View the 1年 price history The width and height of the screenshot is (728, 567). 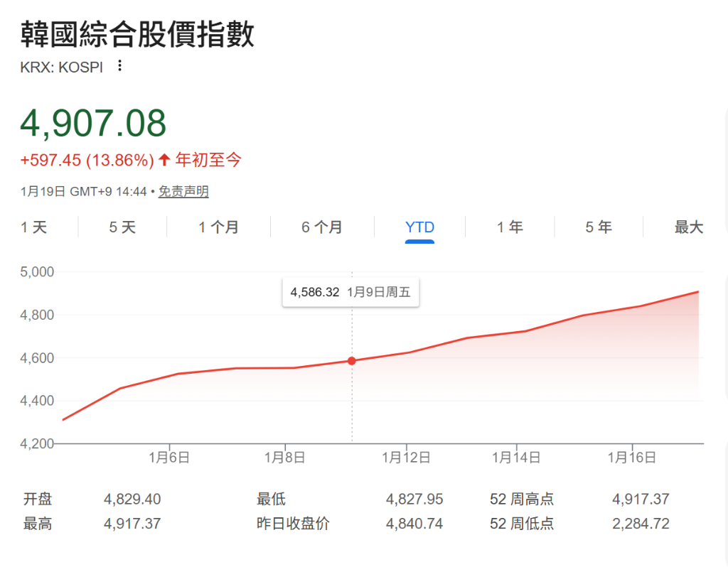[510, 227]
